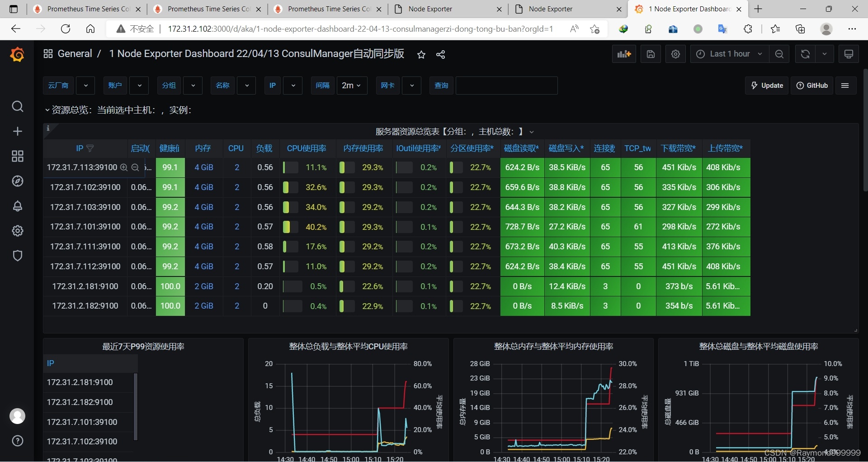Open the Search dashboards sidebar icon
This screenshot has width=868, height=462.
[x=17, y=106]
